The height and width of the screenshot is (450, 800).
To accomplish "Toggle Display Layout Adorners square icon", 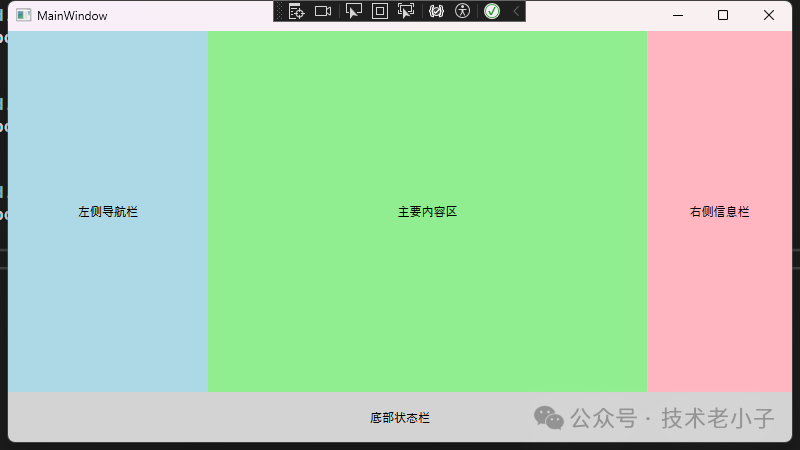I will (x=379, y=11).
